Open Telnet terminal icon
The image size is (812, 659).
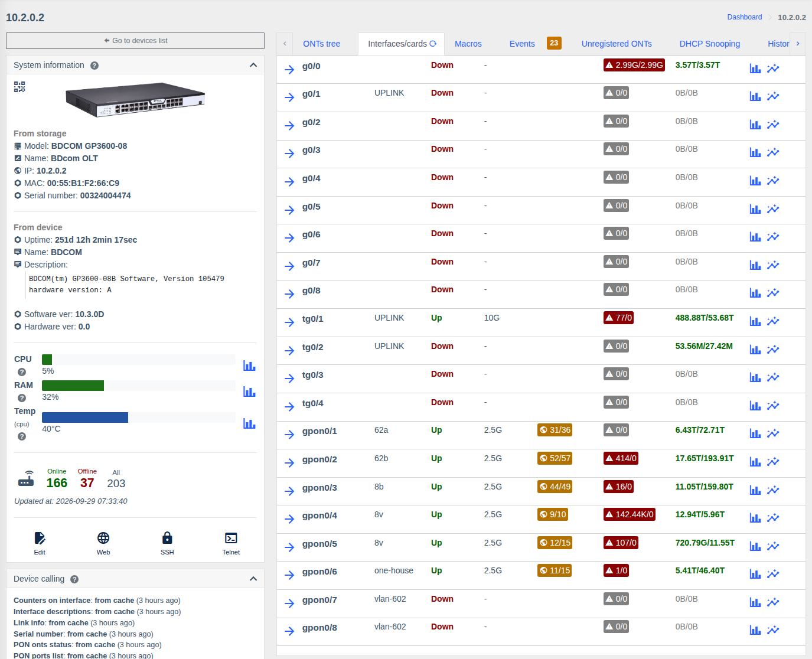point(231,538)
